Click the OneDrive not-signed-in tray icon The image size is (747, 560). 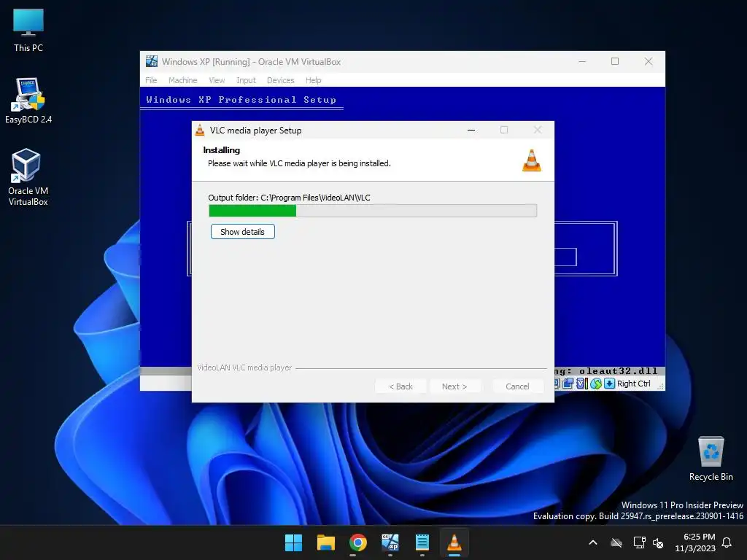616,542
